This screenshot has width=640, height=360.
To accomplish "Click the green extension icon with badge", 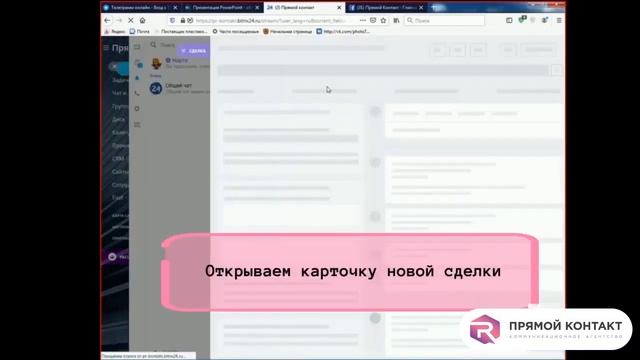I will coord(522,20).
